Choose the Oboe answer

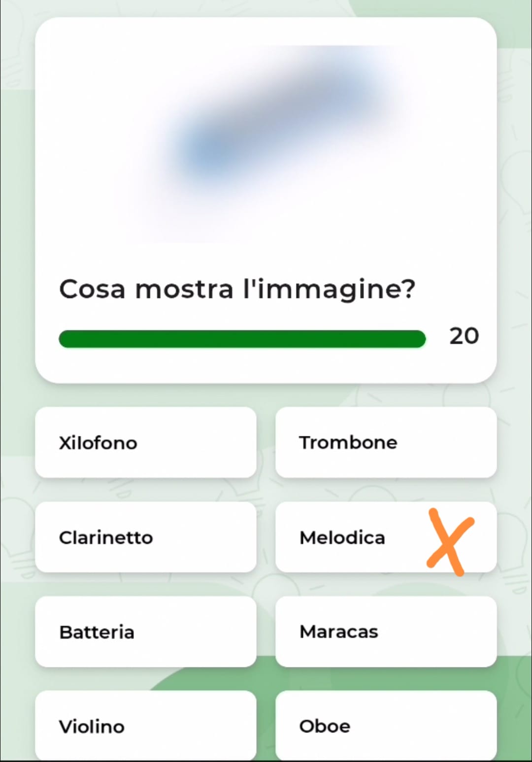pyautogui.click(x=386, y=726)
